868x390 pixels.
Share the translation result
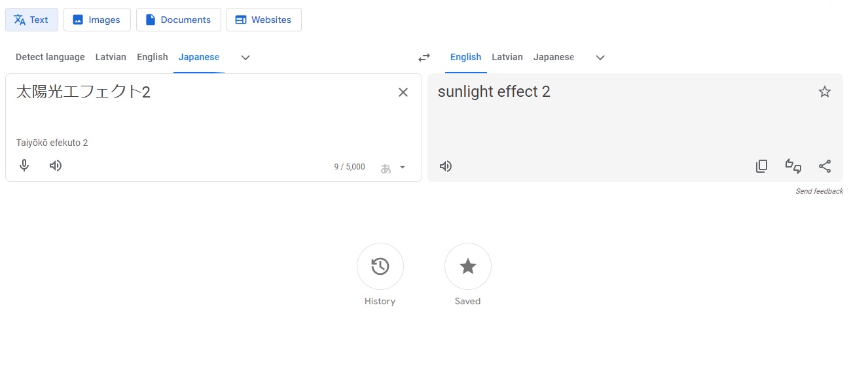[825, 166]
